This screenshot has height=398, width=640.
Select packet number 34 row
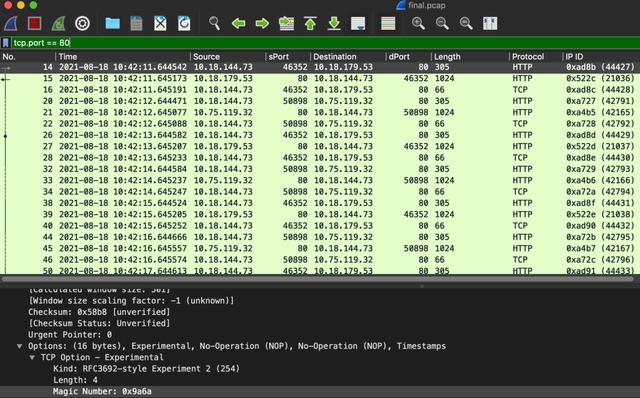[x=320, y=192]
